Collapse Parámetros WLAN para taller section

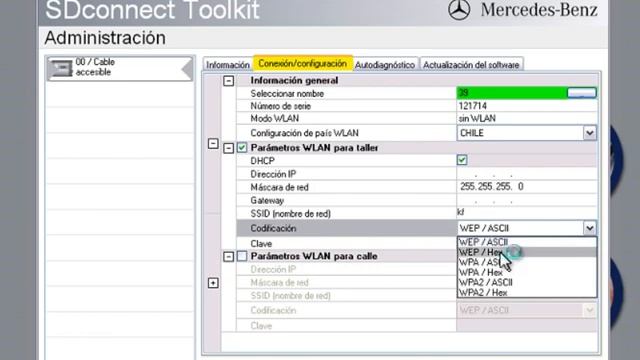pyautogui.click(x=229, y=148)
